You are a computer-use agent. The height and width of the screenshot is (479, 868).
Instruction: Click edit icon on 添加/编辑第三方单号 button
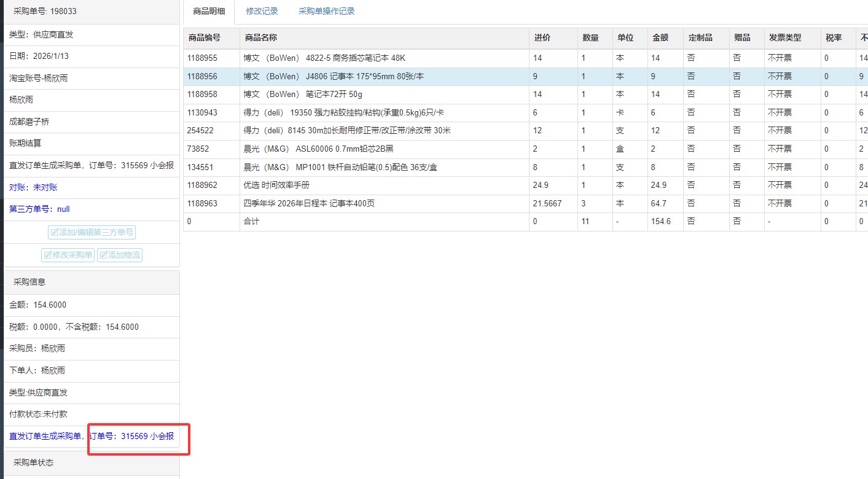[x=55, y=232]
